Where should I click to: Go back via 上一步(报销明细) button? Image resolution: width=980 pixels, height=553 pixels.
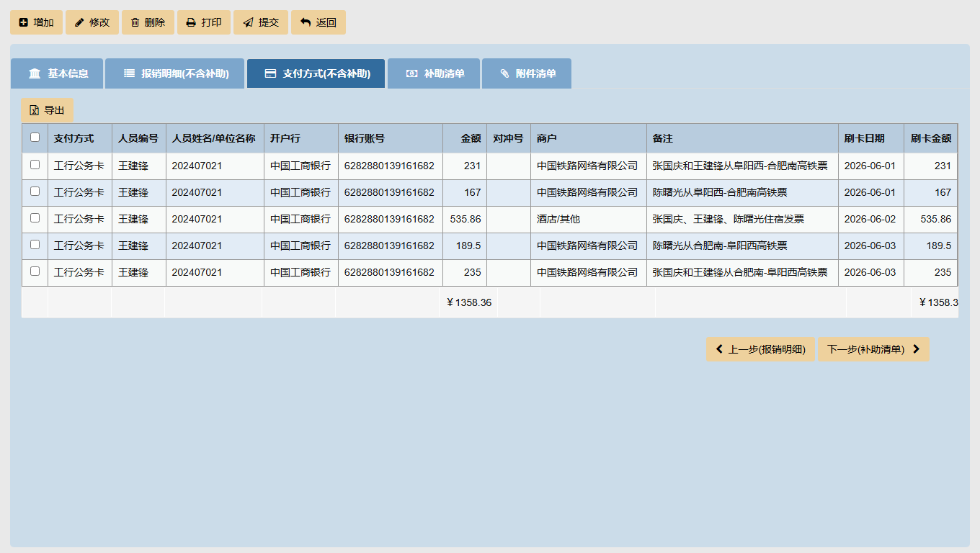[760, 349]
